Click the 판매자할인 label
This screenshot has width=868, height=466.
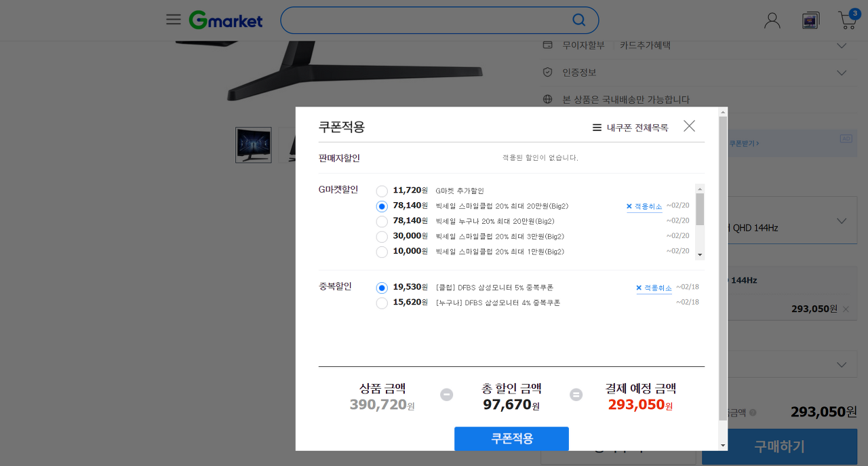point(339,158)
